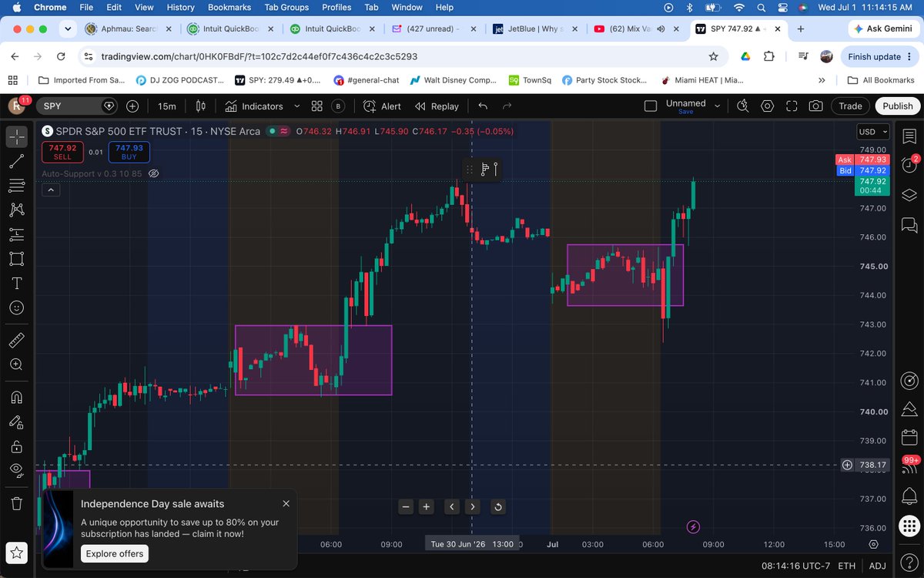The width and height of the screenshot is (924, 578).
Task: Add symbol to compare with plus icon
Action: click(x=132, y=106)
